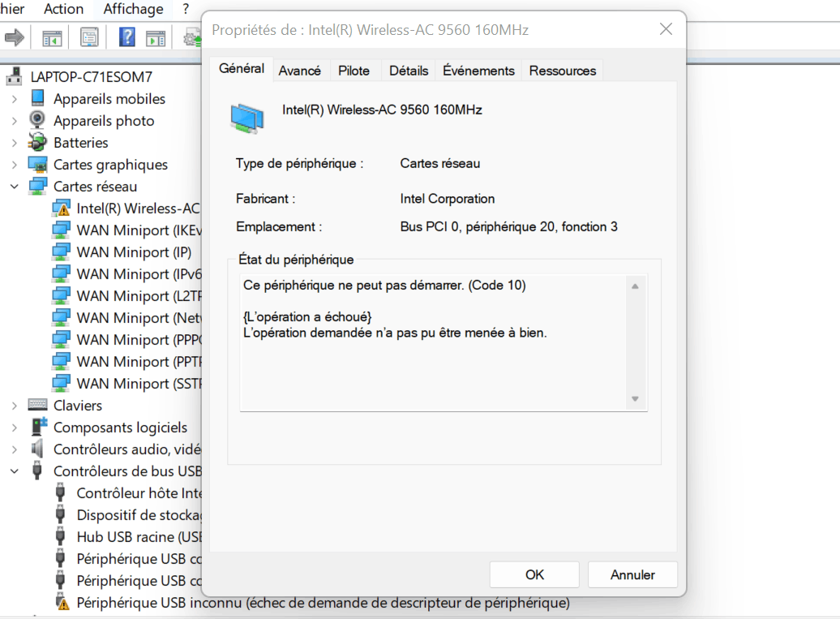This screenshot has width=840, height=619.
Task: Click the network adapter icon in Properties dialog
Action: click(x=247, y=118)
